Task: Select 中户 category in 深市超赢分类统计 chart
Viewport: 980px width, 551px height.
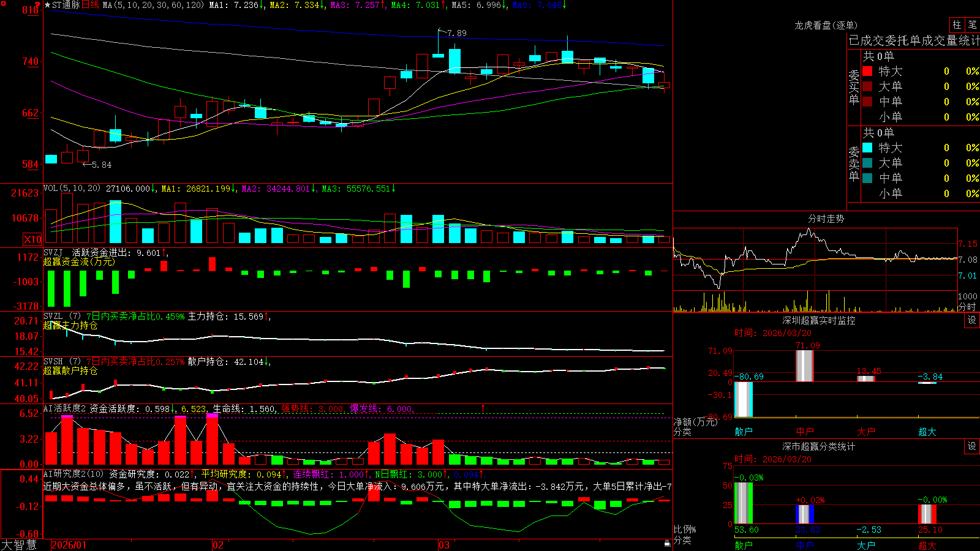Action: [805, 545]
